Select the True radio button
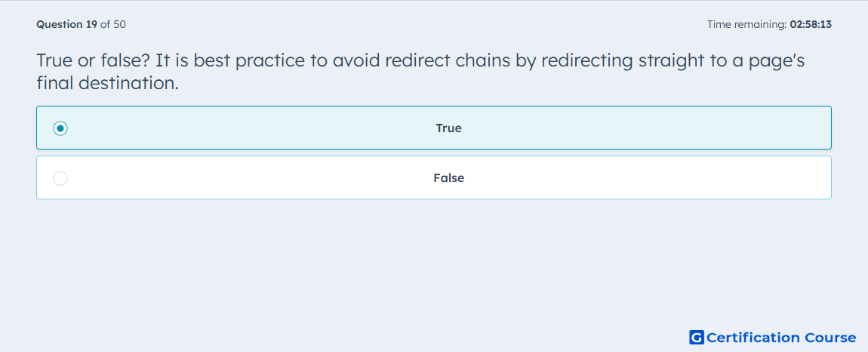 pos(60,128)
